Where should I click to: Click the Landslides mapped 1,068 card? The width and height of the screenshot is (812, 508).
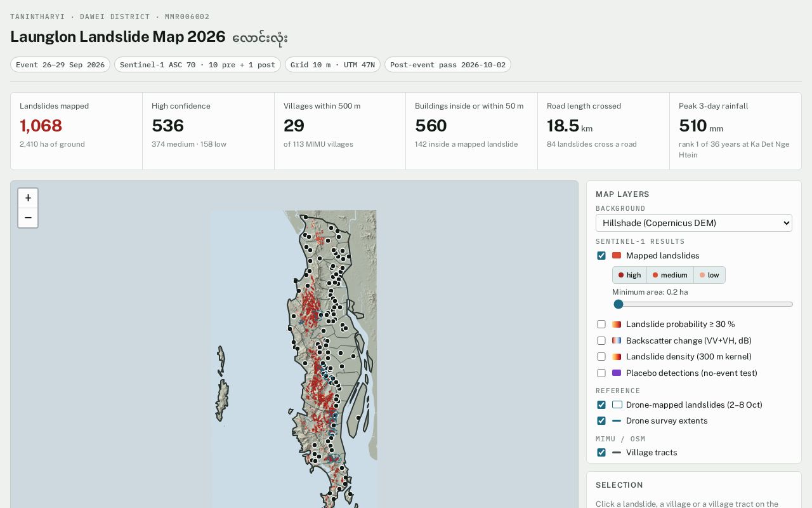pyautogui.click(x=76, y=131)
